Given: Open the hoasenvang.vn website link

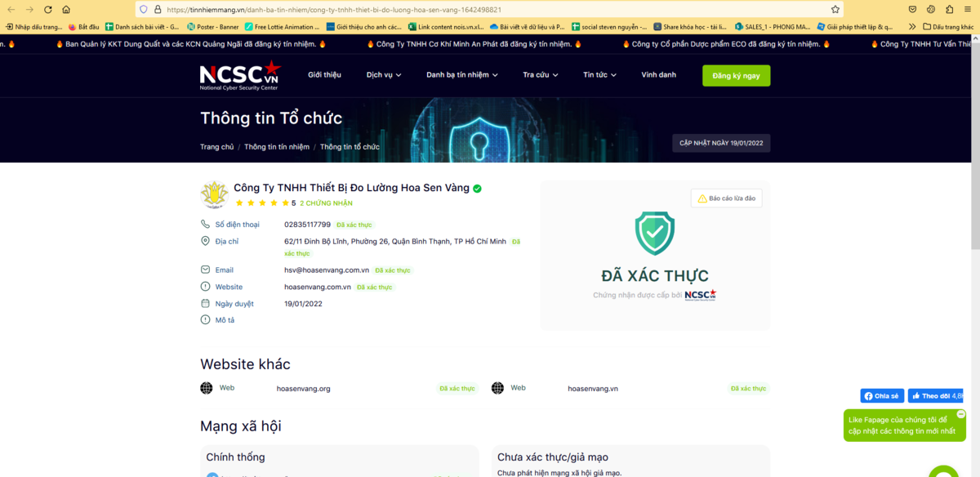Looking at the screenshot, I should tap(593, 389).
